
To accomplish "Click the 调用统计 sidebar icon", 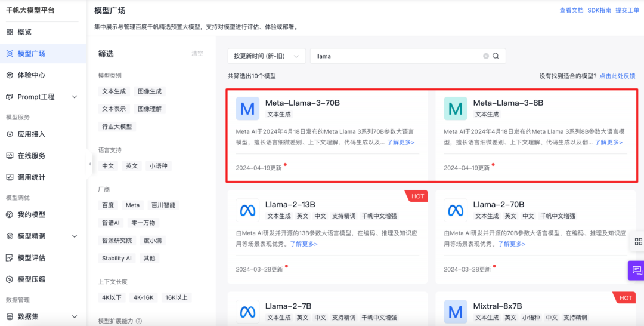I will pos(10,177).
